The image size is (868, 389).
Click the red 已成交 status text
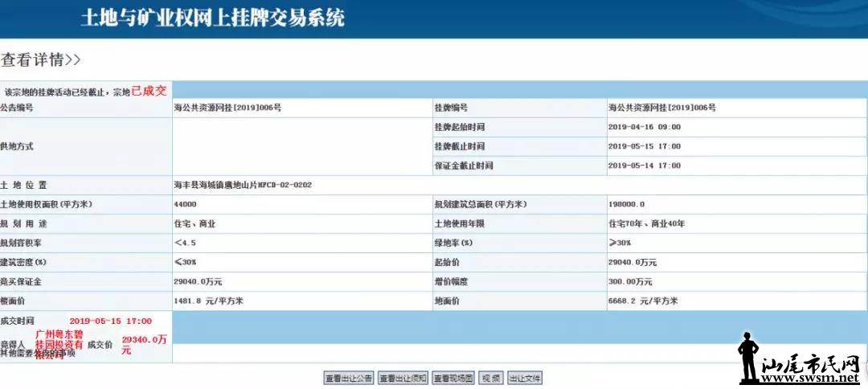click(149, 91)
